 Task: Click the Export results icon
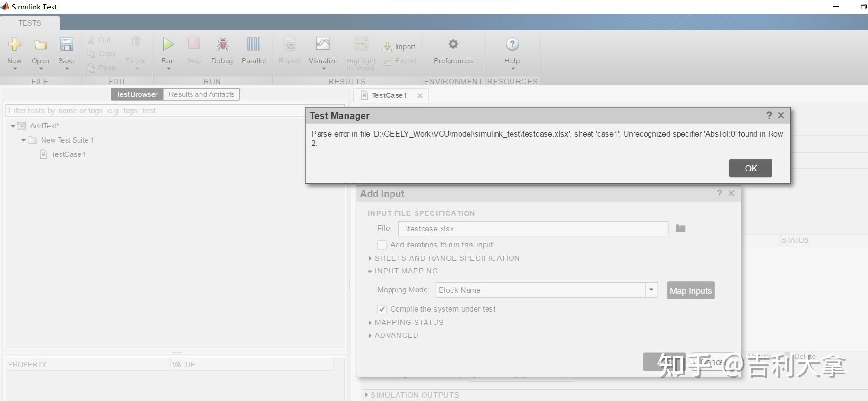tap(388, 61)
